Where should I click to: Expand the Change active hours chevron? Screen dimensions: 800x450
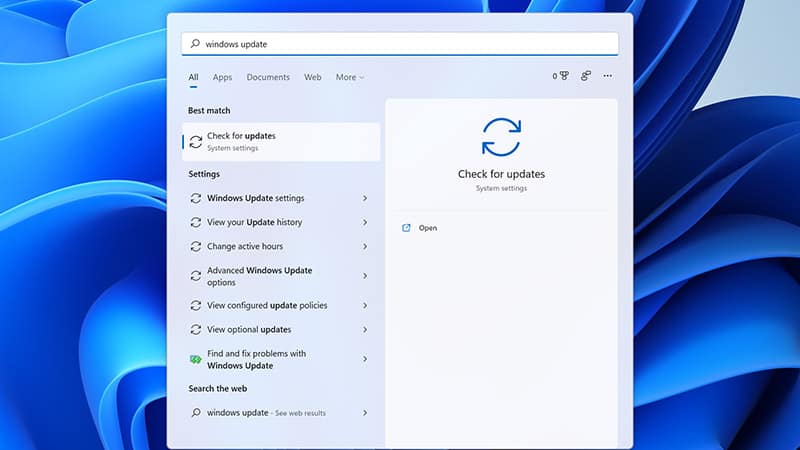365,246
